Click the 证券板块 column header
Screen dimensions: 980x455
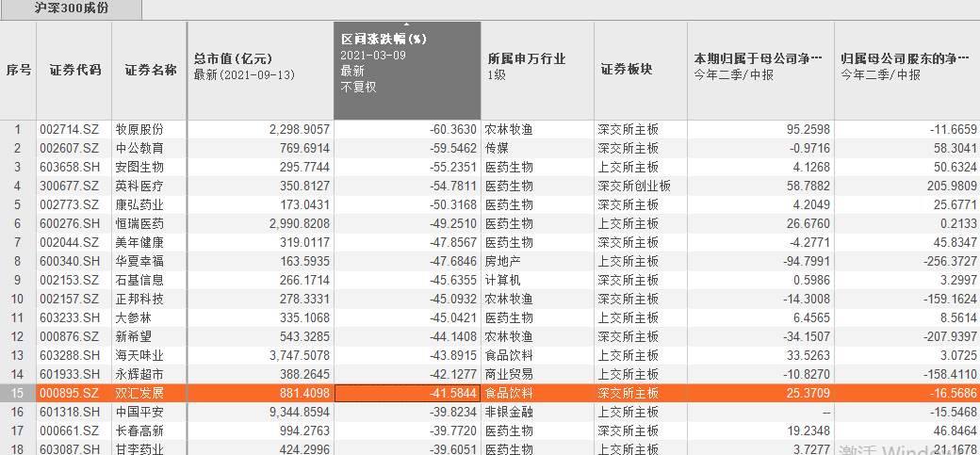(641, 71)
